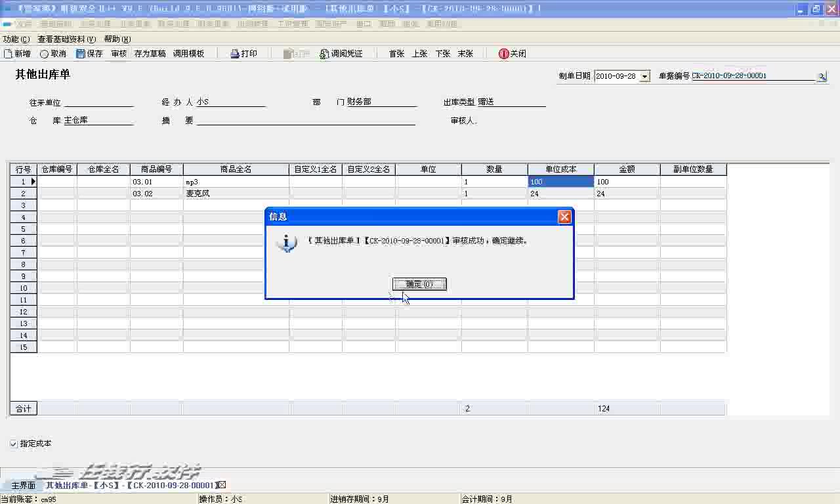Toggle the 指定成本 checkbox
The width and height of the screenshot is (840, 504).
pos(14,444)
